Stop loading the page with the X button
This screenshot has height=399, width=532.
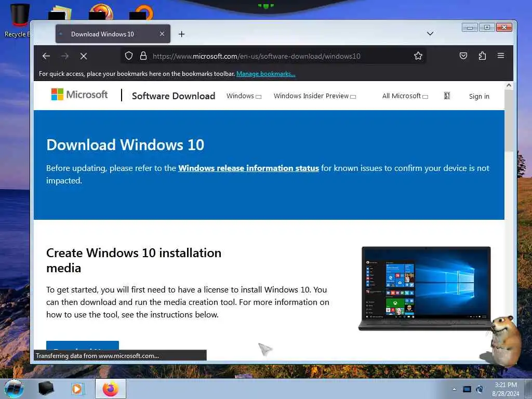[84, 56]
